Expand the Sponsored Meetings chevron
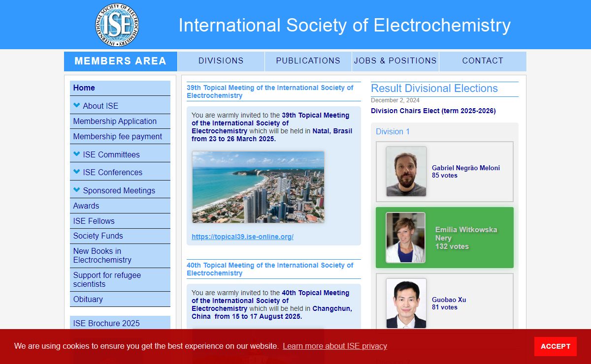 pos(77,190)
